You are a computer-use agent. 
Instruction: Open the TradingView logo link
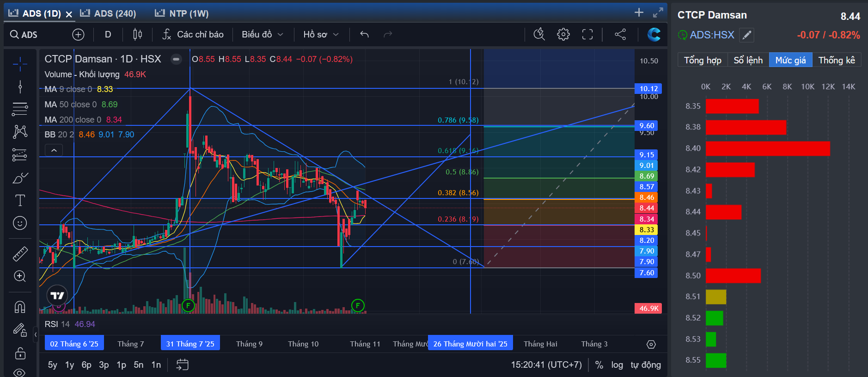(x=57, y=295)
